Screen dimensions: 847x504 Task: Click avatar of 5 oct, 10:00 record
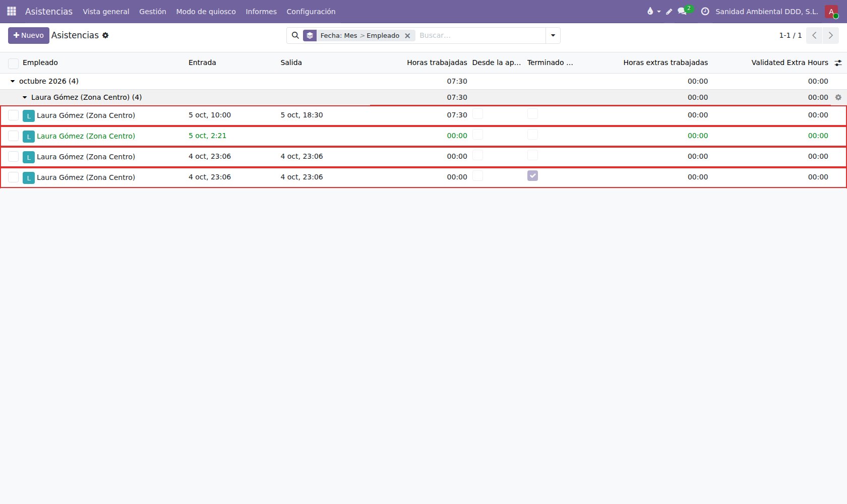[29, 115]
